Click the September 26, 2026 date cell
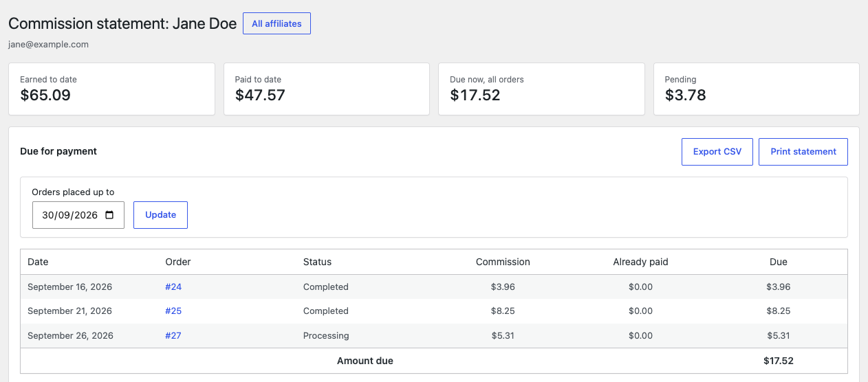The width and height of the screenshot is (868, 382). 70,336
